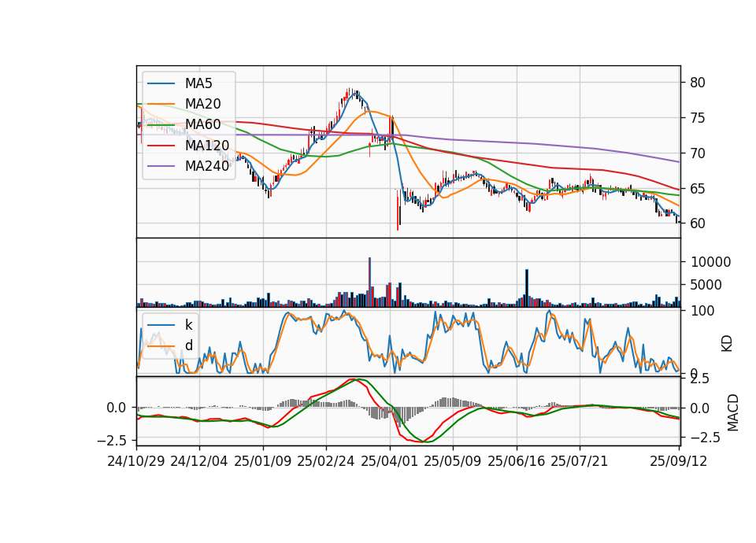Click the k legend label in KD panel
This screenshot has height=543, width=756.
(x=188, y=325)
